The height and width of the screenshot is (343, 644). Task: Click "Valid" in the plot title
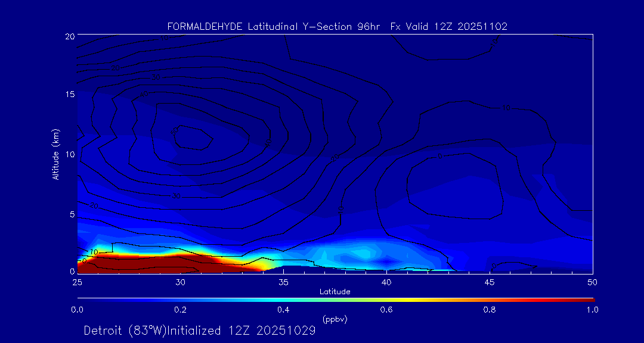[418, 27]
